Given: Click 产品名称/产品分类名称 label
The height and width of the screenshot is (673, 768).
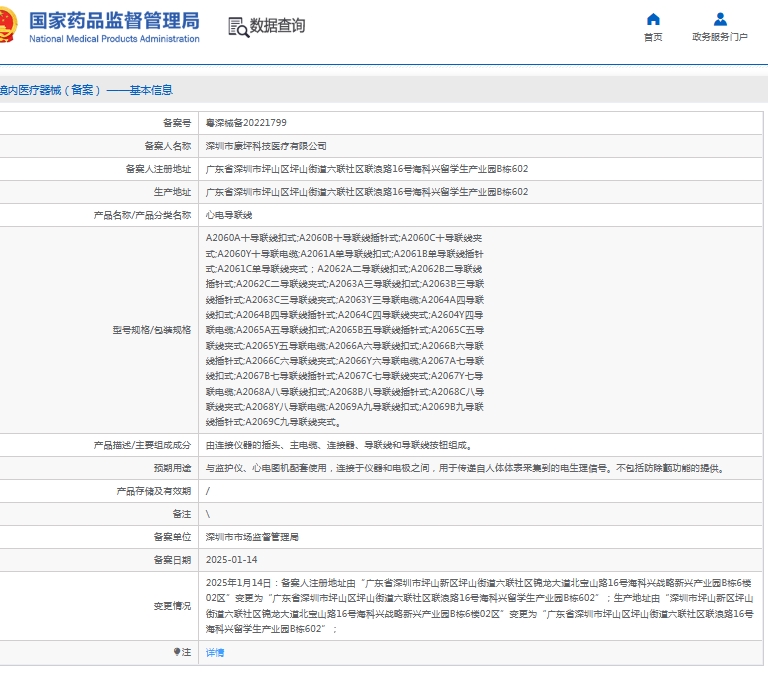Looking at the screenshot, I should [x=142, y=215].
